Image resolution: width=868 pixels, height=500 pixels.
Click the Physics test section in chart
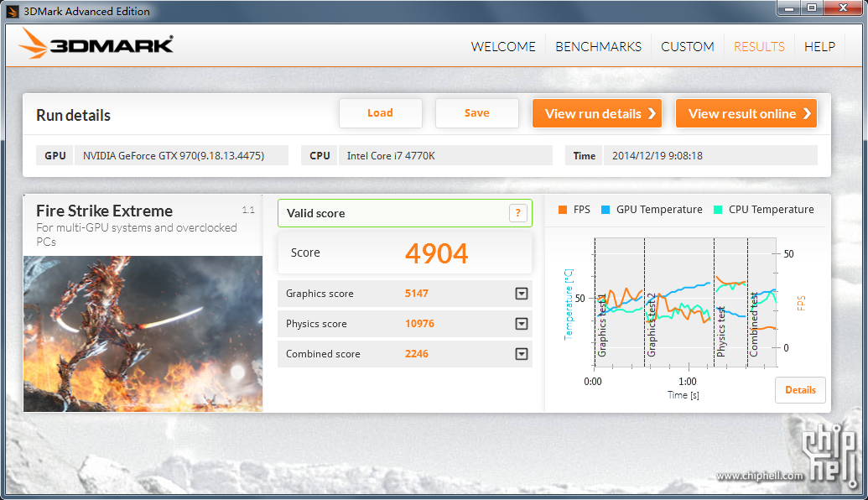click(730, 302)
